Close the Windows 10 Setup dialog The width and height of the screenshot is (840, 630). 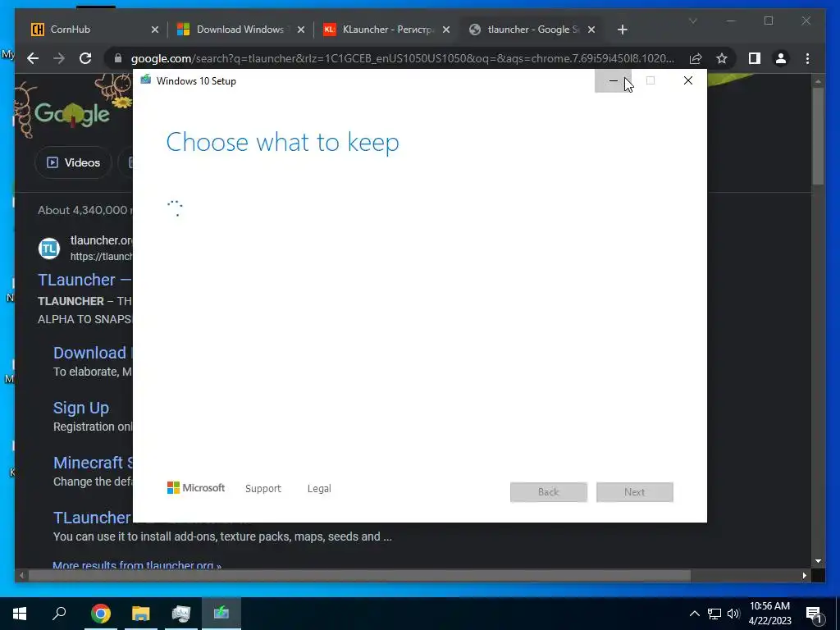[688, 81]
